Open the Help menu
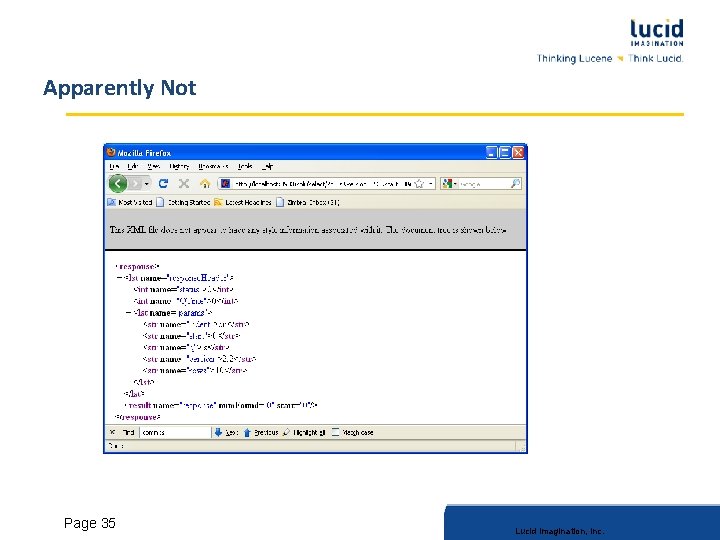 [x=267, y=166]
